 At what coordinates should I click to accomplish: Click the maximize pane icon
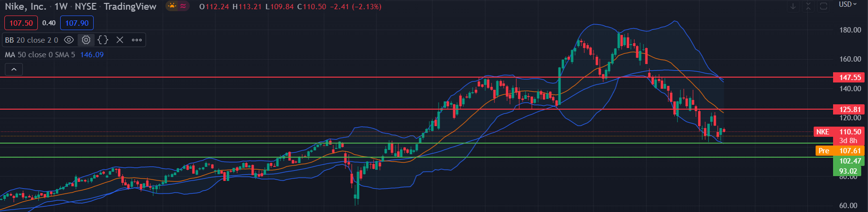pyautogui.click(x=823, y=6)
